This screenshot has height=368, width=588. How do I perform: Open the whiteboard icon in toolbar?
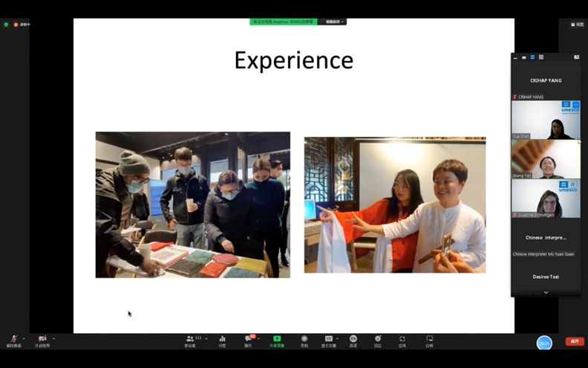[430, 341]
